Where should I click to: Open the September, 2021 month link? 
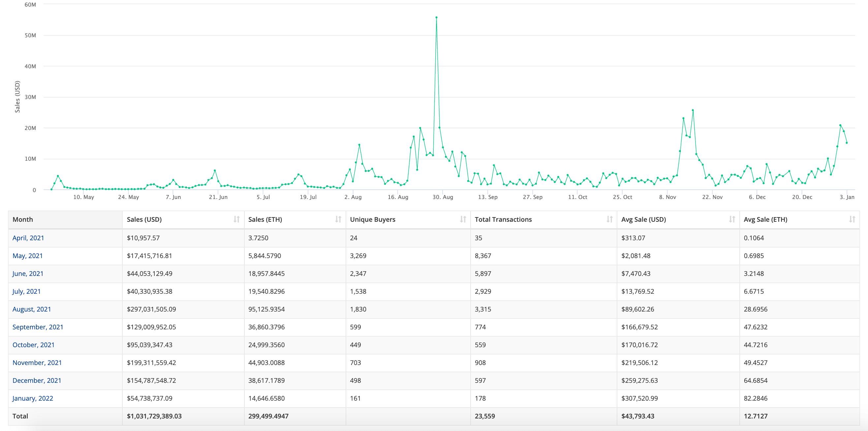(38, 327)
